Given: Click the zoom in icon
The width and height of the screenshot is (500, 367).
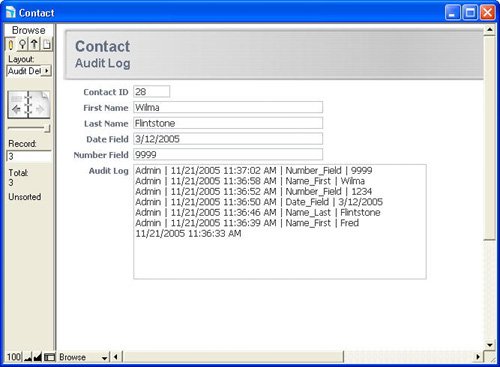Looking at the screenshot, I should [x=38, y=357].
